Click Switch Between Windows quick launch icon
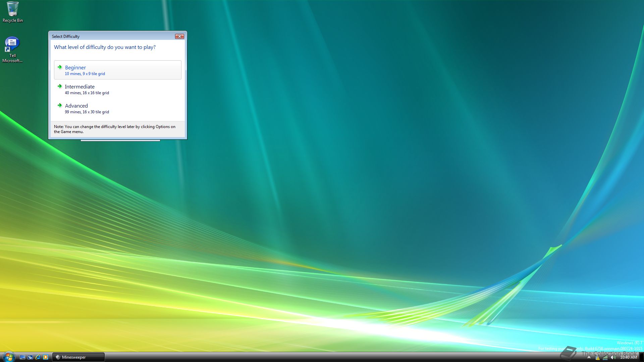 pyautogui.click(x=30, y=357)
